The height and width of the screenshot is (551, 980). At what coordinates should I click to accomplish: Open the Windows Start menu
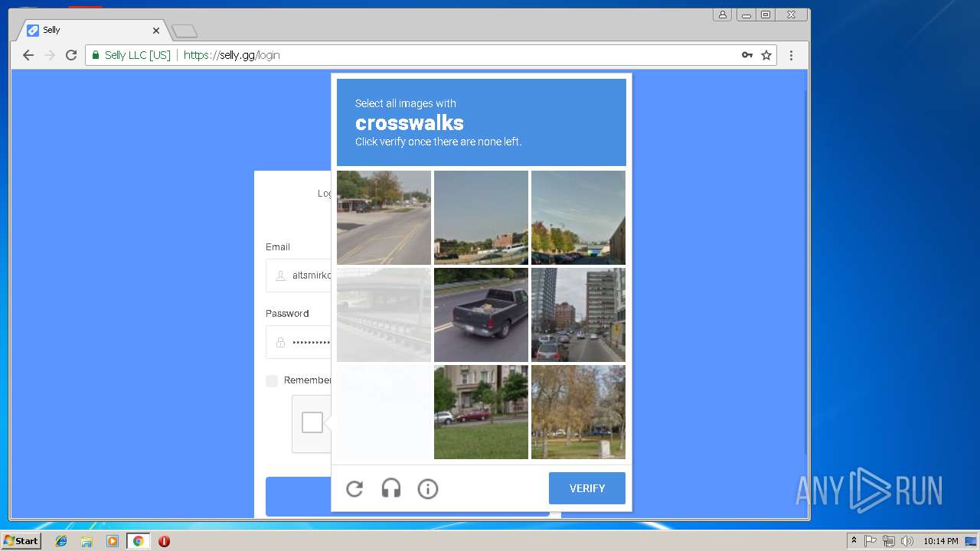(21, 541)
